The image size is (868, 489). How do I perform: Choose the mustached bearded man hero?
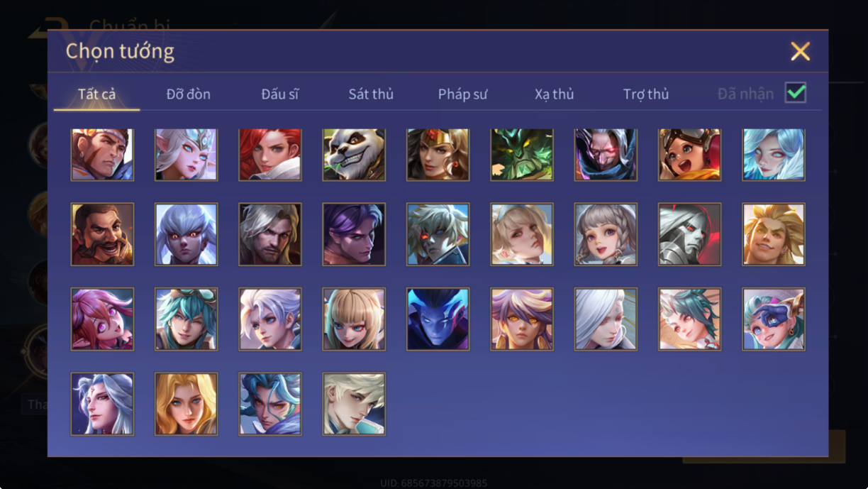[x=102, y=234]
